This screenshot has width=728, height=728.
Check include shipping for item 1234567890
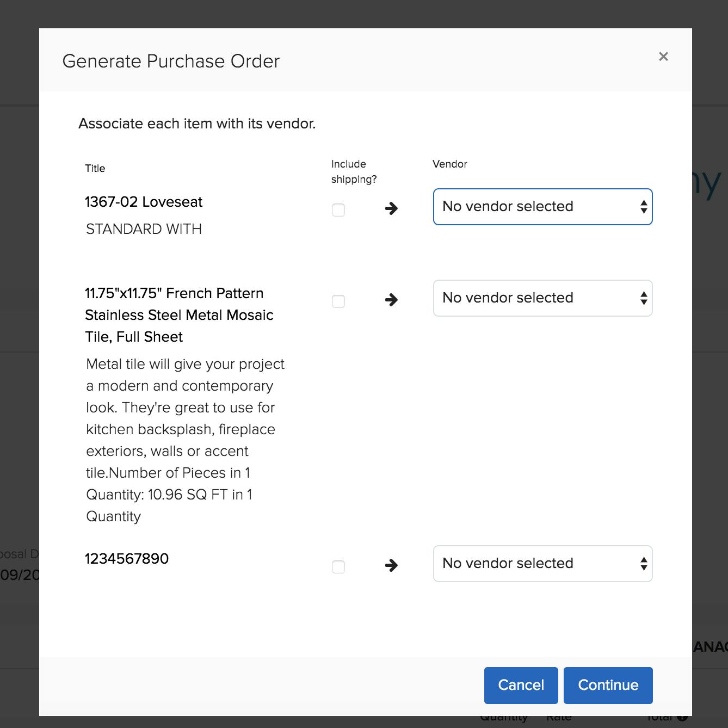point(338,567)
